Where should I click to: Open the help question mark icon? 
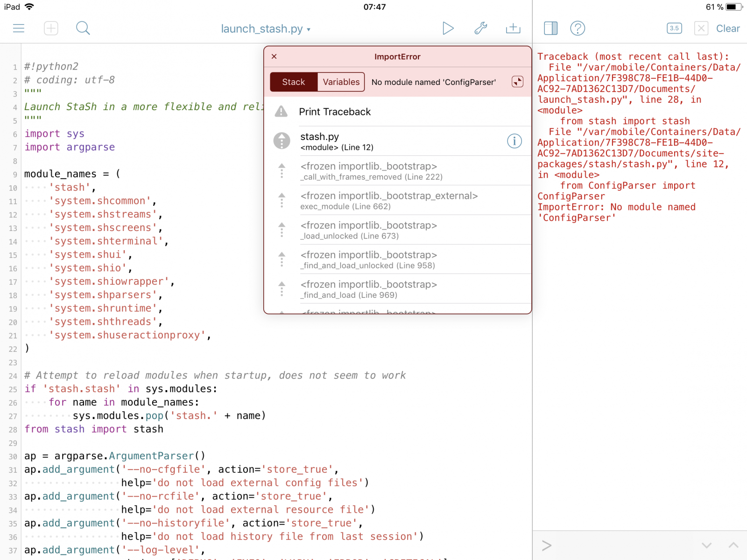[578, 28]
